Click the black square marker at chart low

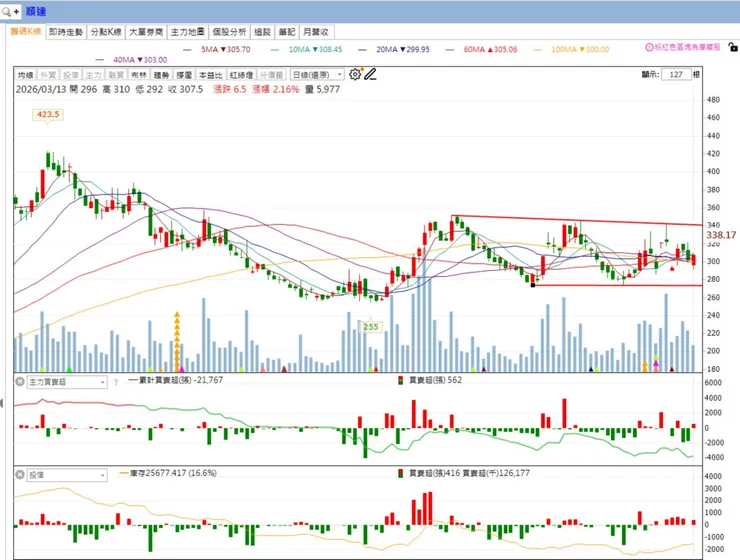pos(533,285)
